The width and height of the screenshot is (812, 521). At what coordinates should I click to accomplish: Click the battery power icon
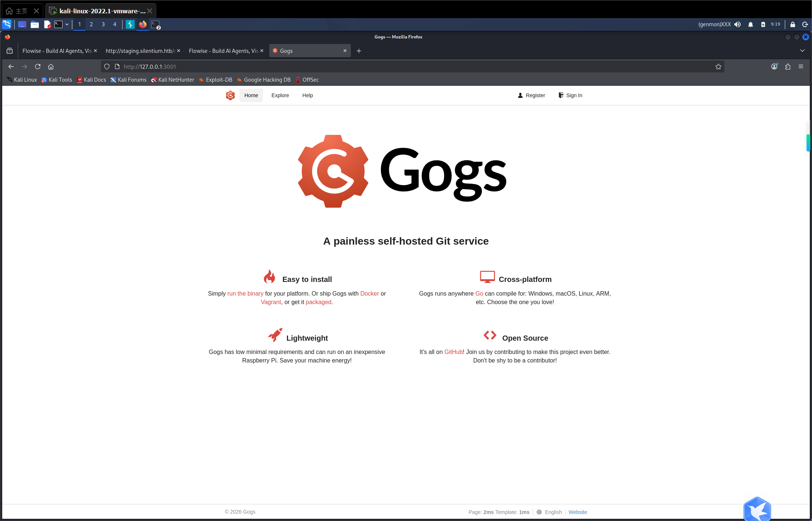[x=763, y=24]
